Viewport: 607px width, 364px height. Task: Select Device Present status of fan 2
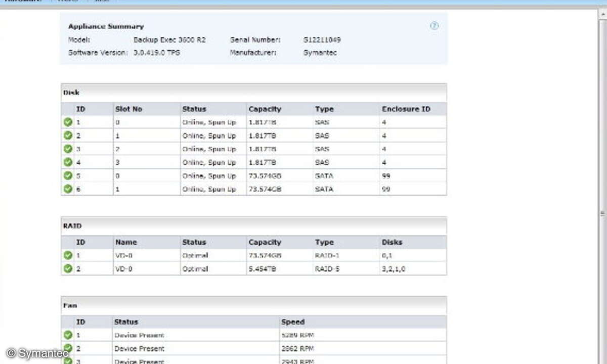click(x=139, y=348)
